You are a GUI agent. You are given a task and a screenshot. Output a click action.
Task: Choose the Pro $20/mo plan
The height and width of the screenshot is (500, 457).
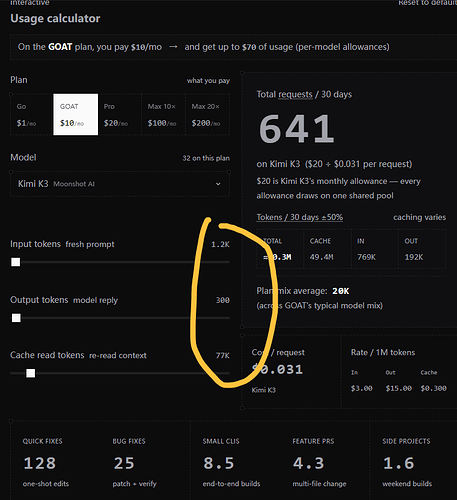(119, 114)
